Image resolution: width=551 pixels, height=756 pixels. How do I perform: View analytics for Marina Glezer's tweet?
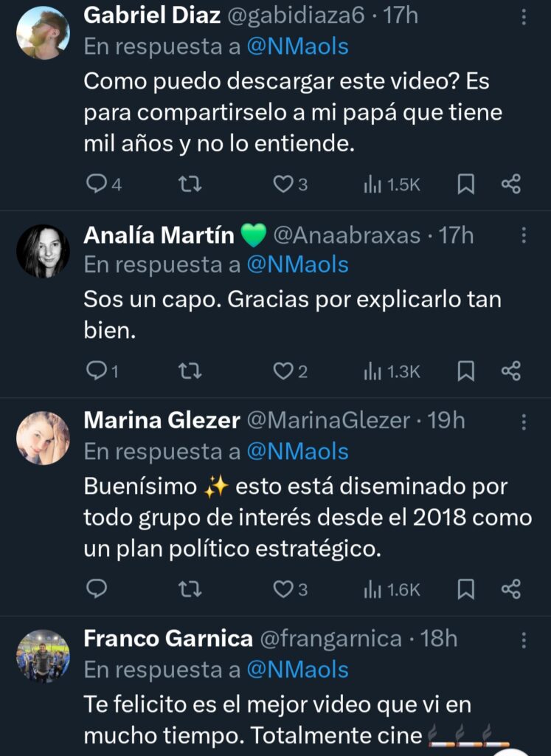pos(392,588)
